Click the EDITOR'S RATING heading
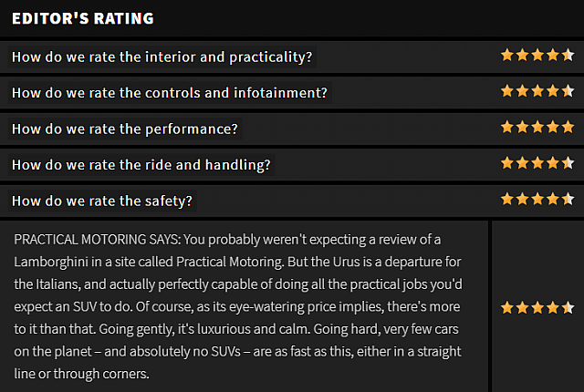 point(83,18)
